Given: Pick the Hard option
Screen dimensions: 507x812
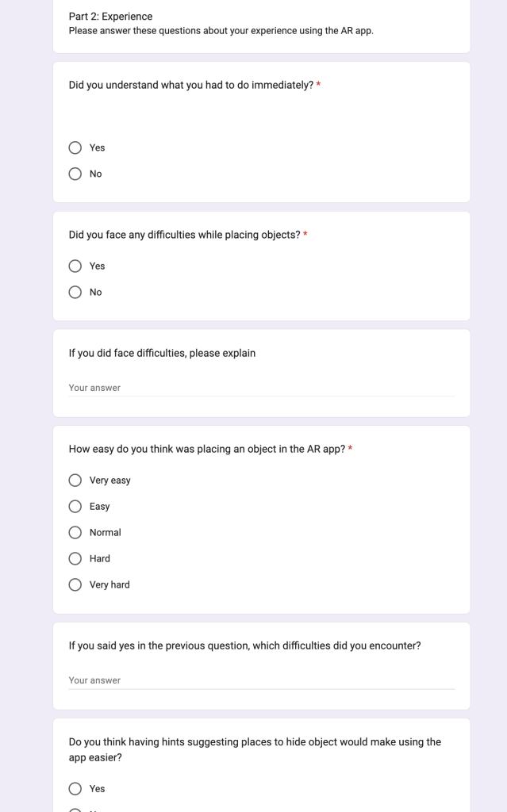Looking at the screenshot, I should (75, 559).
